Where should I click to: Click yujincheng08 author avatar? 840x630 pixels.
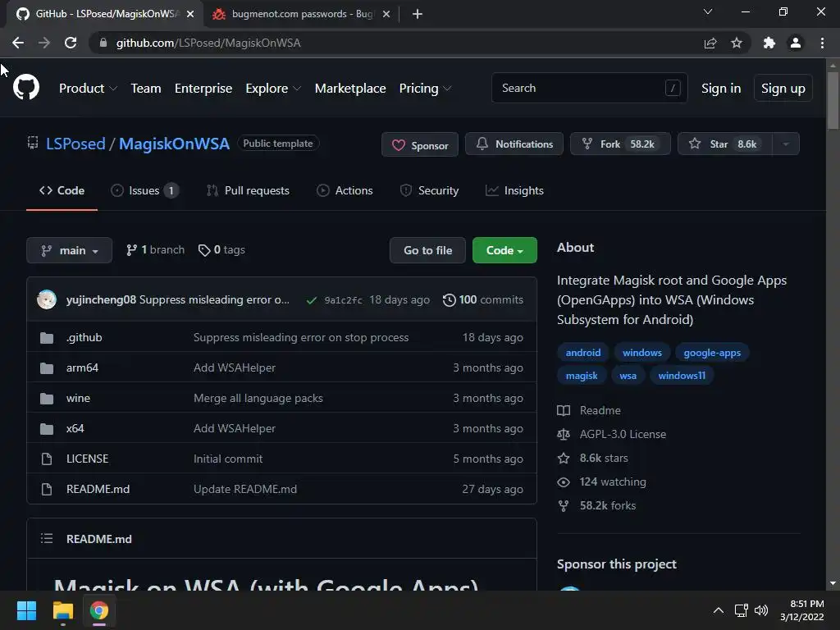tap(47, 299)
